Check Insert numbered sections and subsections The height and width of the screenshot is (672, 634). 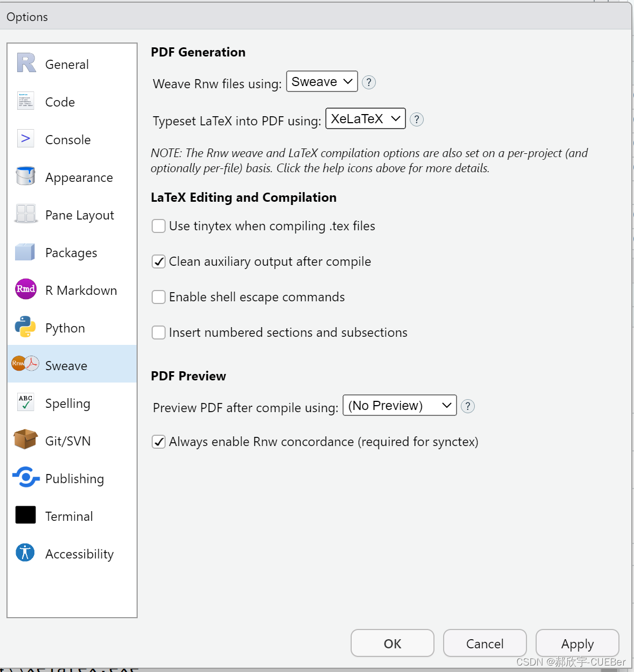159,333
